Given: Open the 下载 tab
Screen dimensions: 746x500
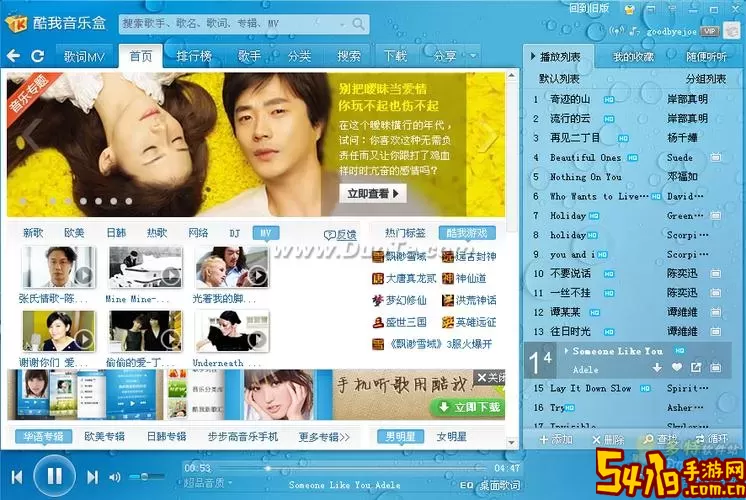Looking at the screenshot, I should pyautogui.click(x=395, y=57).
